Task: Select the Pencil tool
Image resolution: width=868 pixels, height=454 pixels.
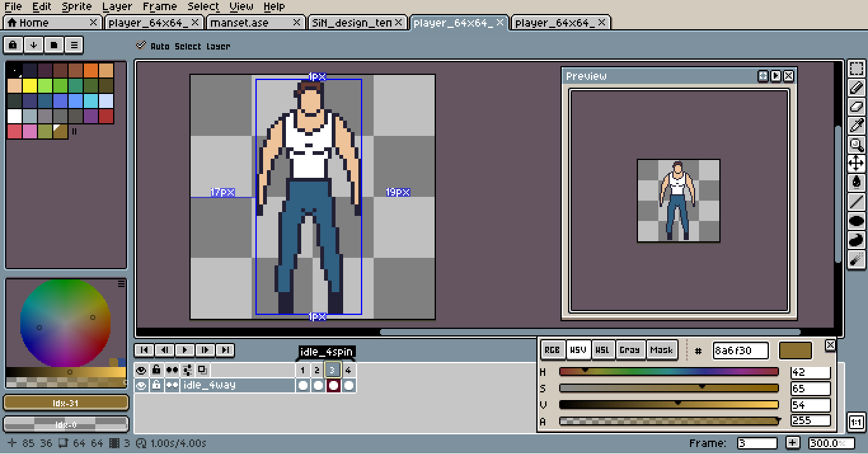Action: [x=857, y=88]
